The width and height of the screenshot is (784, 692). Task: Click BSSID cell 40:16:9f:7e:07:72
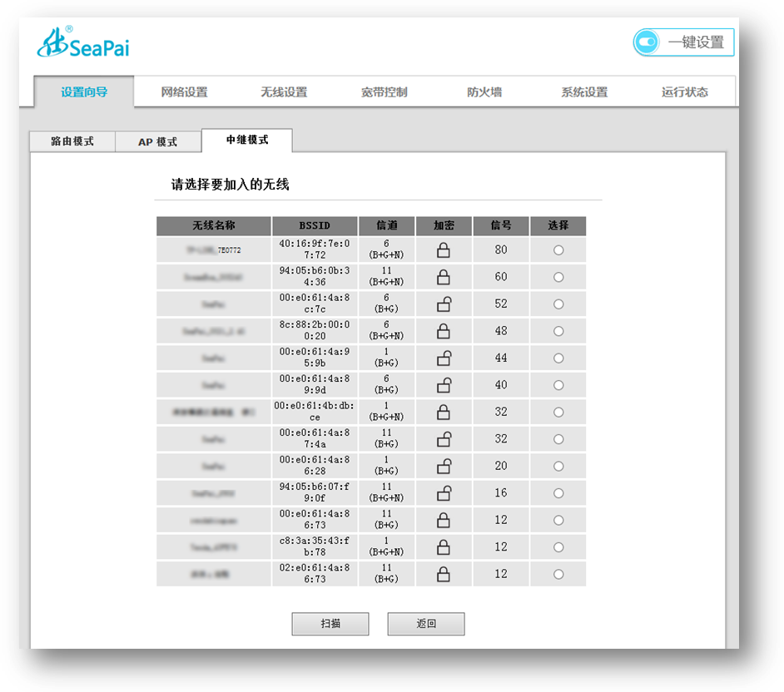(x=315, y=250)
